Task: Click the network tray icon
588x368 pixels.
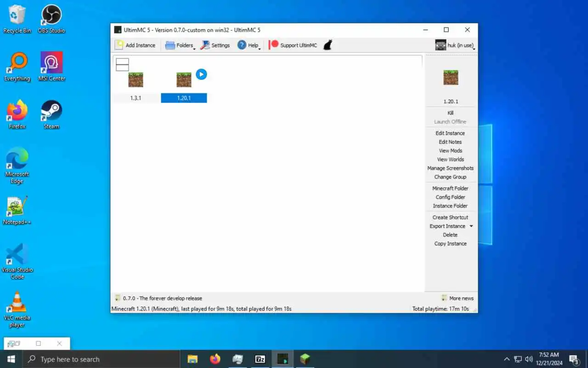Action: (518, 359)
